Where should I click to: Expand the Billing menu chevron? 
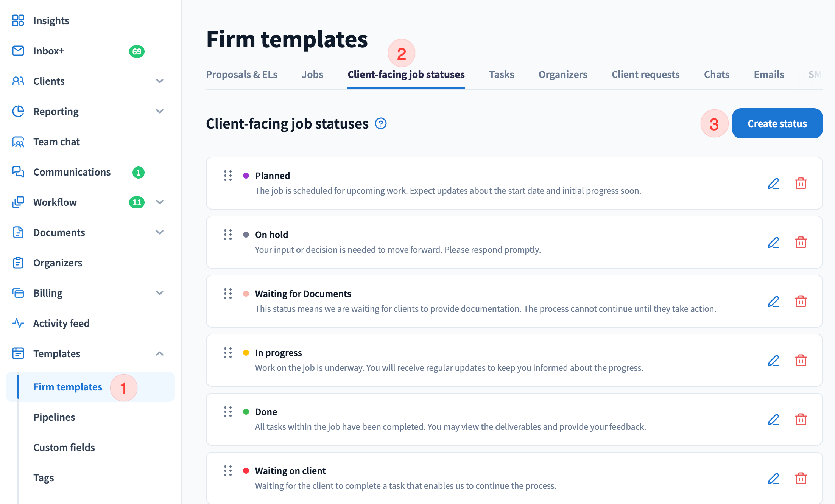160,293
